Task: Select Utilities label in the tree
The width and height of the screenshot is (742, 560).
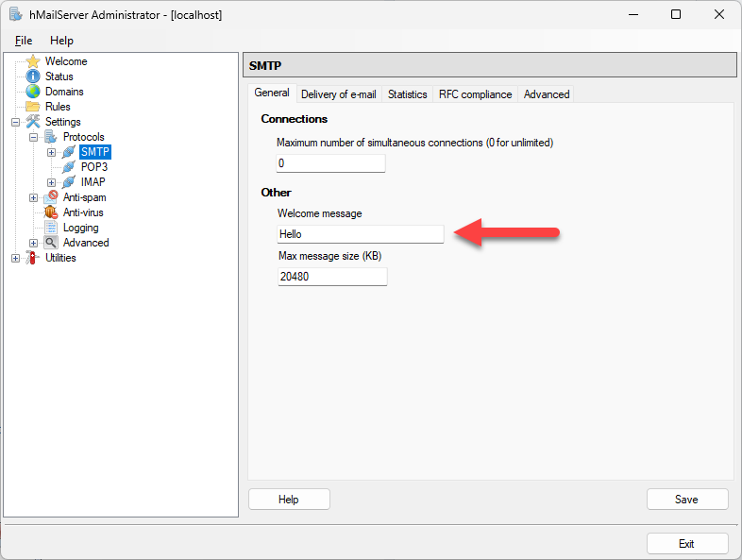Action: [60, 258]
